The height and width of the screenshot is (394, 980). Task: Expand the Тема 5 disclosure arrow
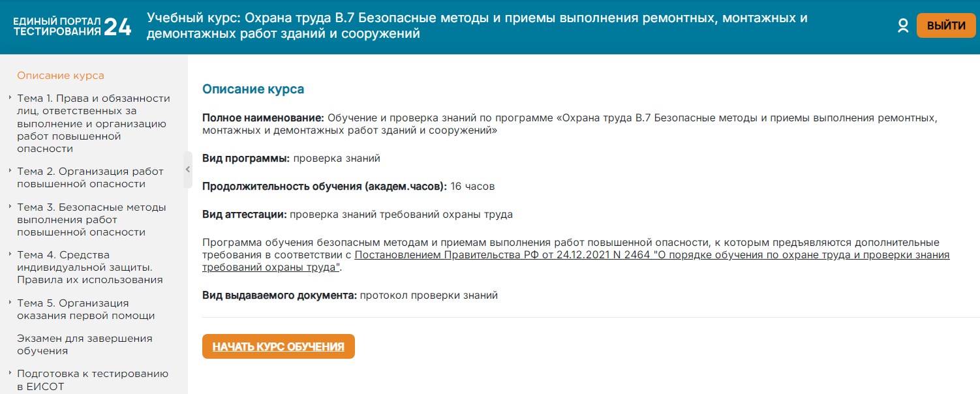pos(10,303)
